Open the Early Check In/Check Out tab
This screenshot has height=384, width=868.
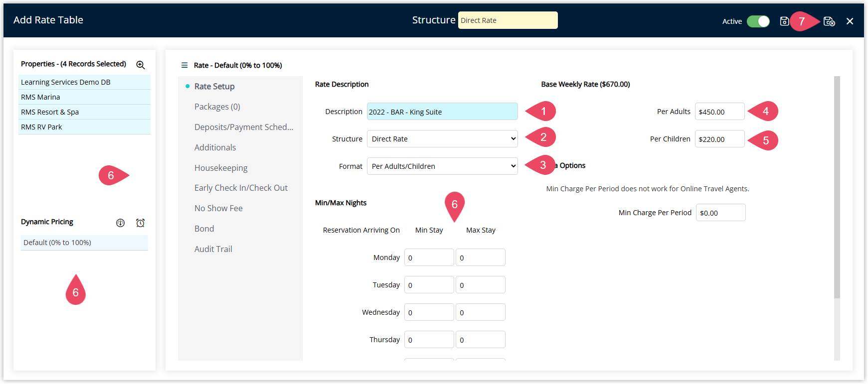coord(241,188)
